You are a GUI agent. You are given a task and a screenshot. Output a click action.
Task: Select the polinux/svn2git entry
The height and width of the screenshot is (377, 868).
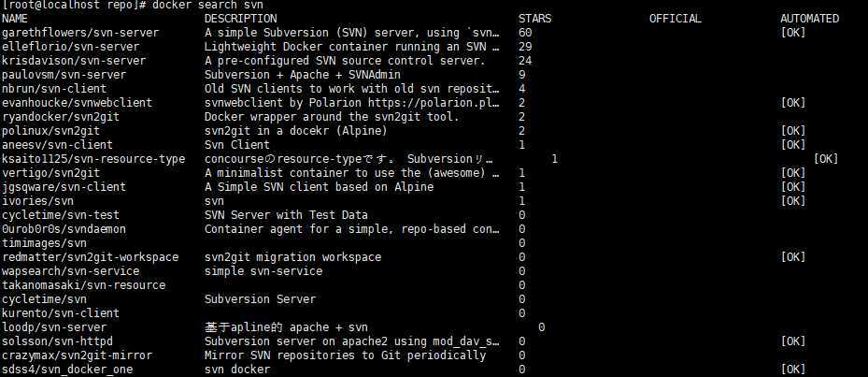tap(51, 131)
